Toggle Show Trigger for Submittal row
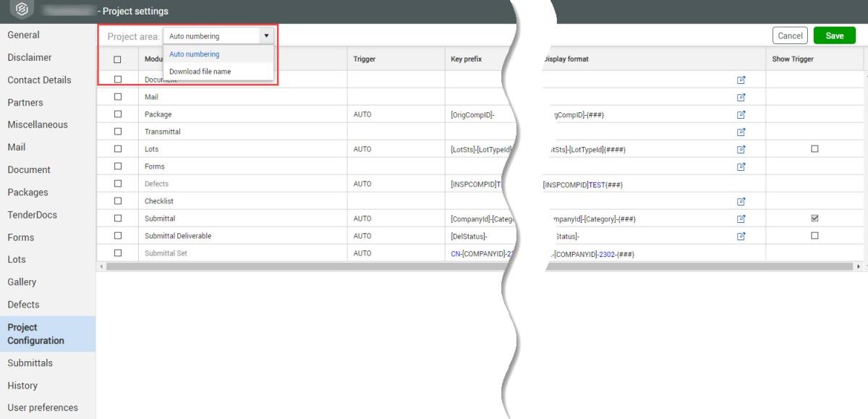868x419 pixels. pos(814,219)
